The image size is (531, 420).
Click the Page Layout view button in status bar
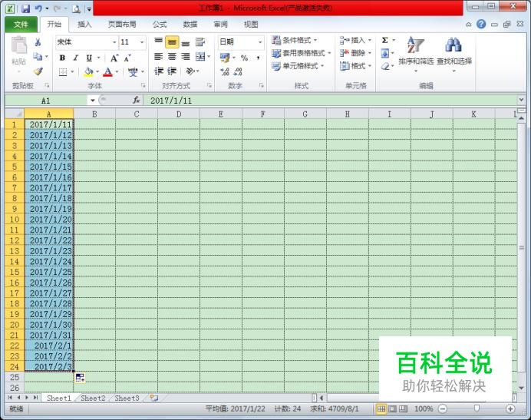(x=392, y=408)
